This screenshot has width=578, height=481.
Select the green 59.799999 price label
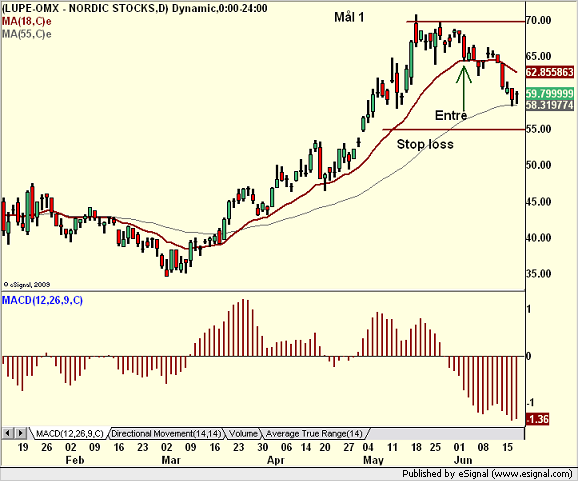[x=550, y=93]
